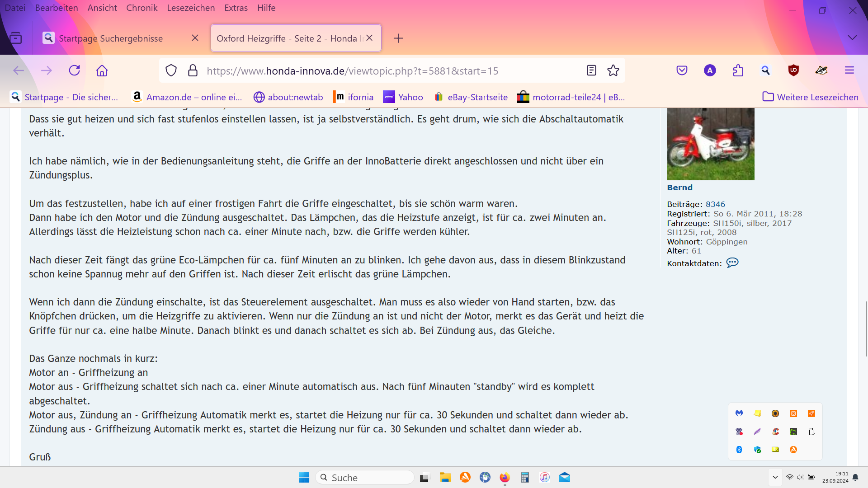Click Bernd's red scooter avatar image

[710, 144]
